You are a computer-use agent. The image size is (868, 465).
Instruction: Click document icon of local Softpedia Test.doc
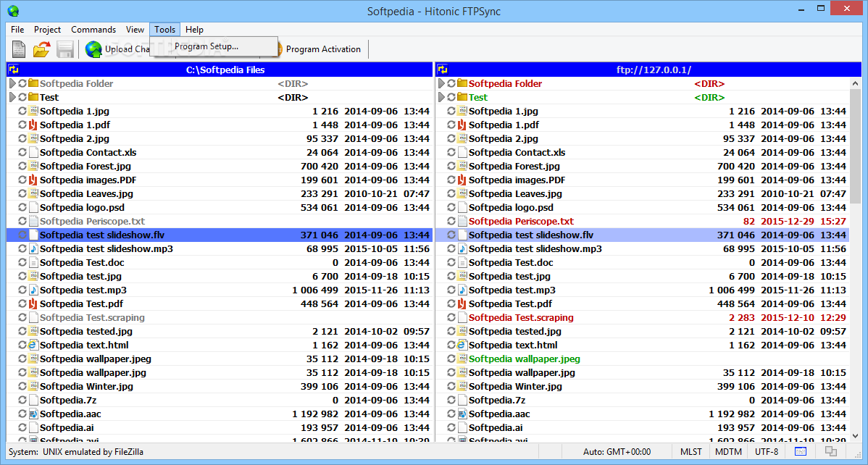point(33,262)
